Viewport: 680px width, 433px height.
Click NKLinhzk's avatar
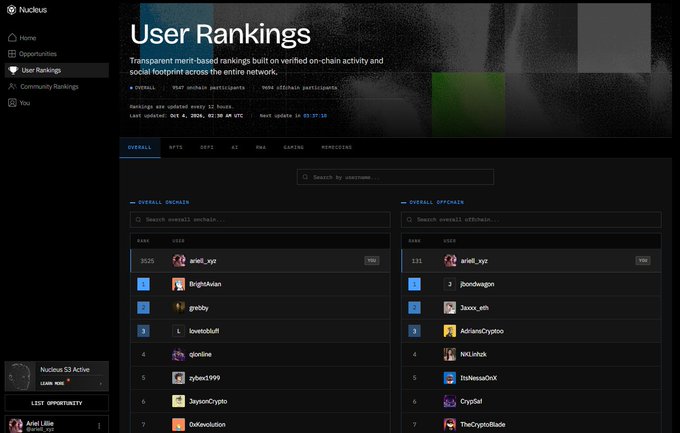pyautogui.click(x=450, y=354)
